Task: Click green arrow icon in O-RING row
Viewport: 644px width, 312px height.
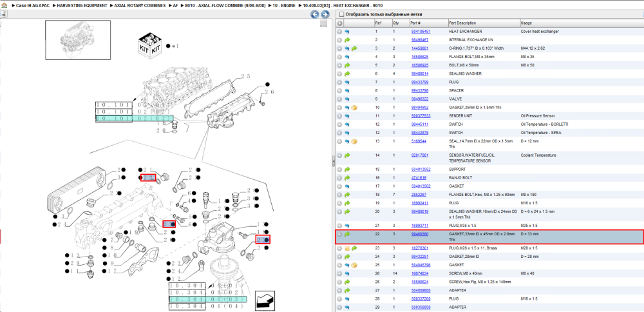Action: click(x=354, y=48)
